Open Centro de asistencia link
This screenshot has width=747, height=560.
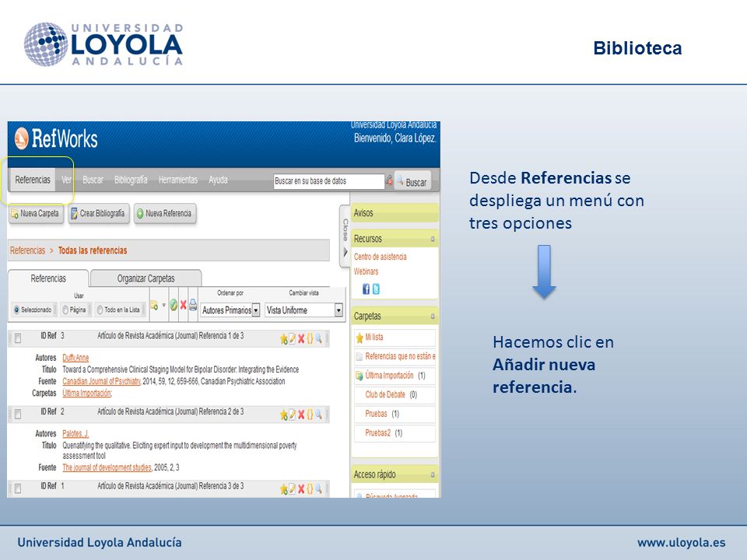pos(381,257)
